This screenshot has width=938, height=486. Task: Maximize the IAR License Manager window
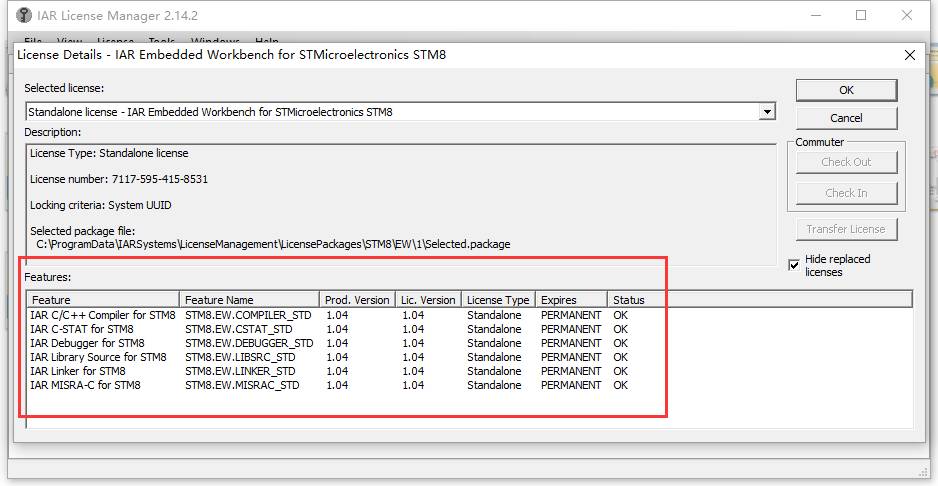pyautogui.click(x=861, y=16)
